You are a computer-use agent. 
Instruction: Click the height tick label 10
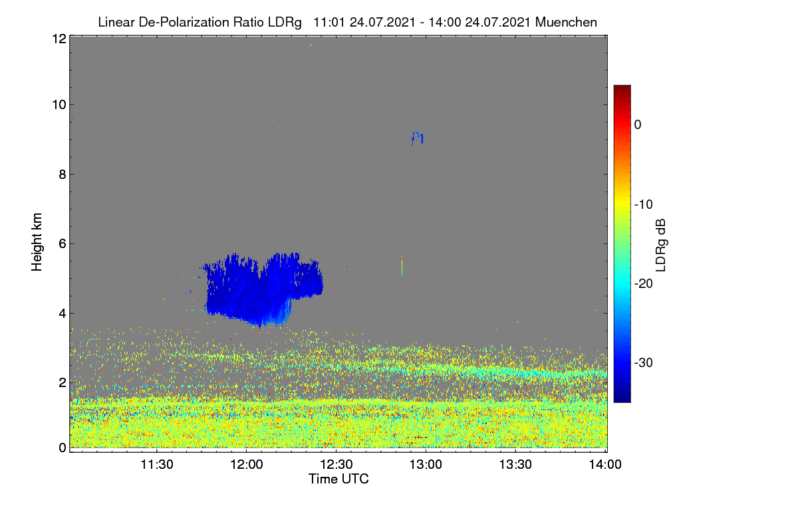[x=59, y=104]
